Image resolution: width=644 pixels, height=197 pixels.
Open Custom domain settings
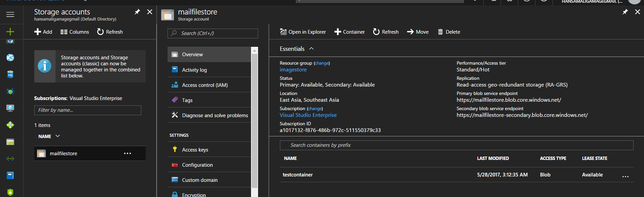click(x=209, y=180)
